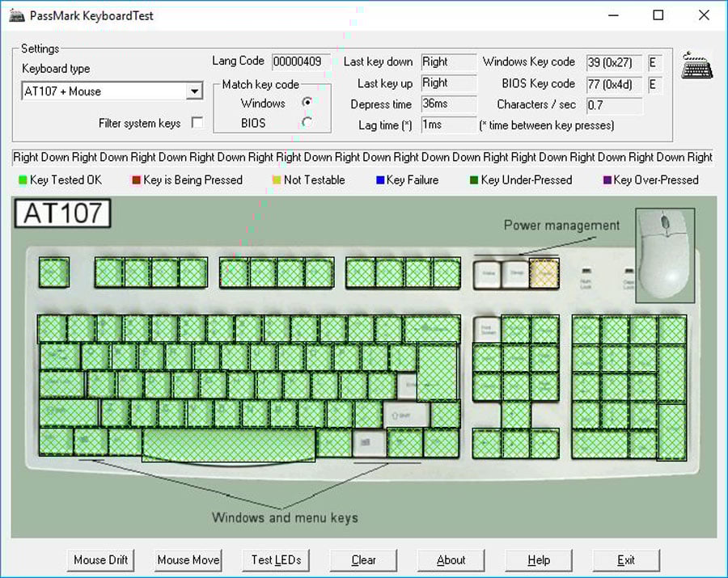Click the Mouse Drift button
The image size is (728, 578).
101,560
